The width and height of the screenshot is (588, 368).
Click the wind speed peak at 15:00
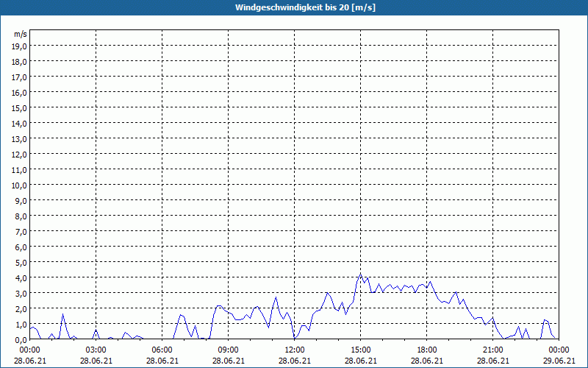pos(361,274)
